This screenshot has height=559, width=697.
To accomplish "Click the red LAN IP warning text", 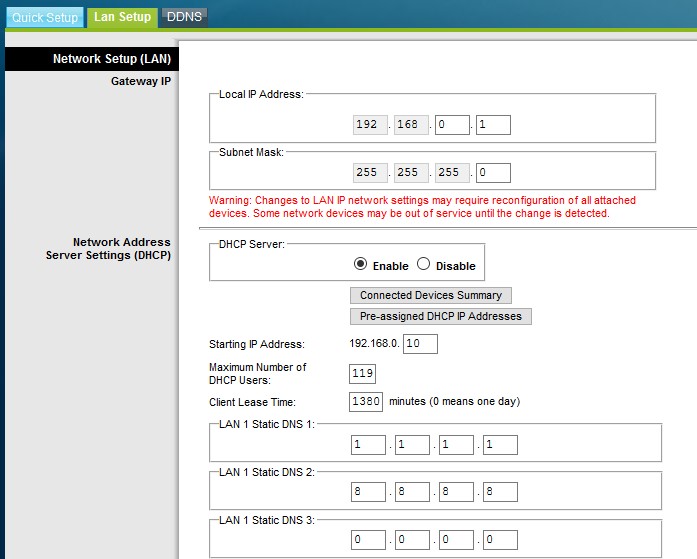I will pos(422,207).
